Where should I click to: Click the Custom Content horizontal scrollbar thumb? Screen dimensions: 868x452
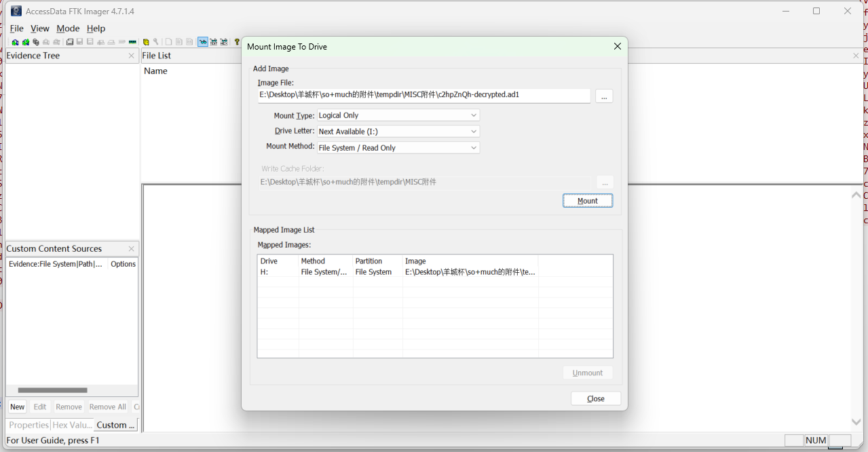[x=52, y=390]
